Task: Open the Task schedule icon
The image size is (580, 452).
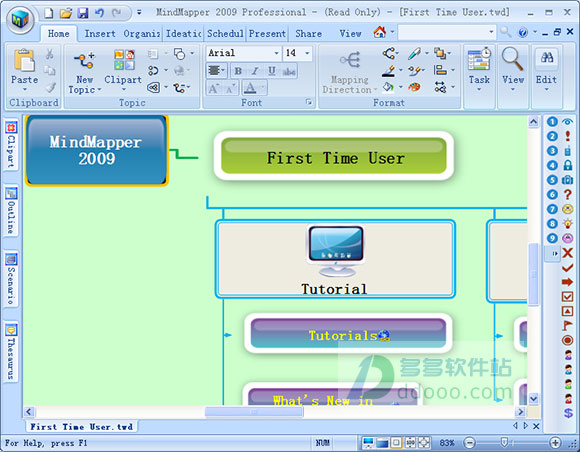Action: (479, 59)
